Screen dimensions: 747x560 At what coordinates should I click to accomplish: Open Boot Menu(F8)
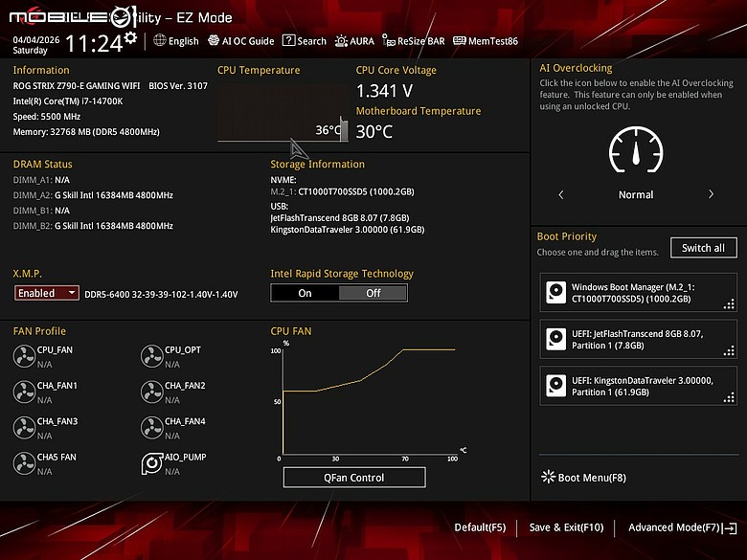click(x=583, y=477)
